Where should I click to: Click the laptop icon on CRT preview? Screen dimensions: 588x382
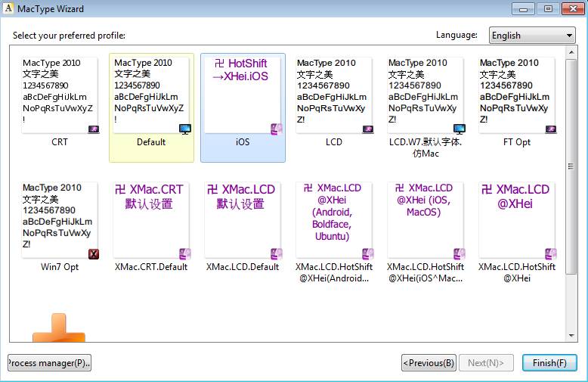[94, 129]
